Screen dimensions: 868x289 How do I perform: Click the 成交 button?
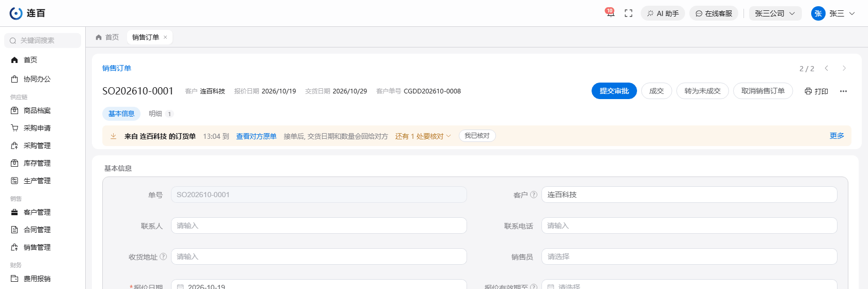(x=657, y=91)
